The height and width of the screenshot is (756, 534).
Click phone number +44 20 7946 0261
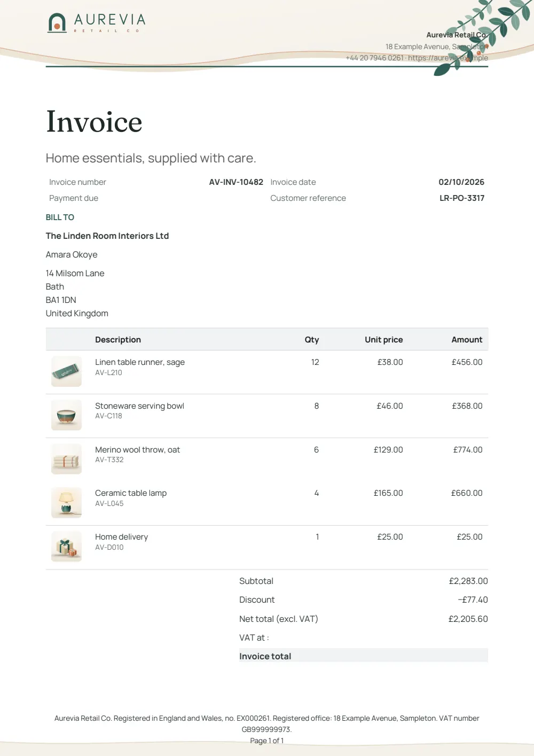[x=374, y=58]
